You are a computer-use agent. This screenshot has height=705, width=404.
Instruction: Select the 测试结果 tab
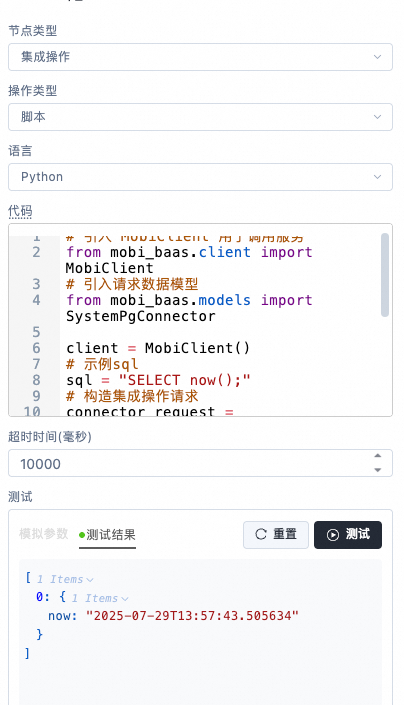tap(107, 535)
